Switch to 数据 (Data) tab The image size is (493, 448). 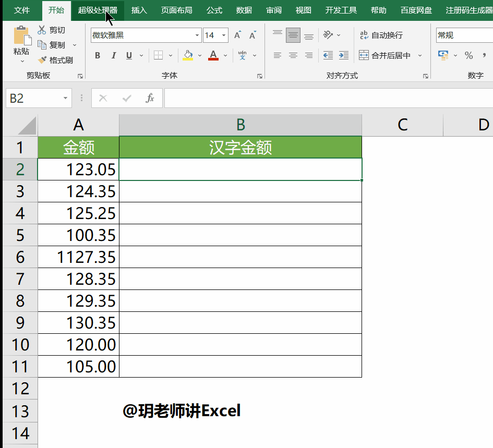pos(244,10)
